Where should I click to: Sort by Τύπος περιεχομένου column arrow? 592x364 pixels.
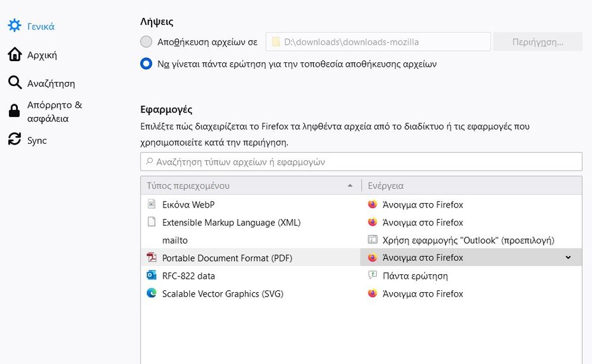349,186
